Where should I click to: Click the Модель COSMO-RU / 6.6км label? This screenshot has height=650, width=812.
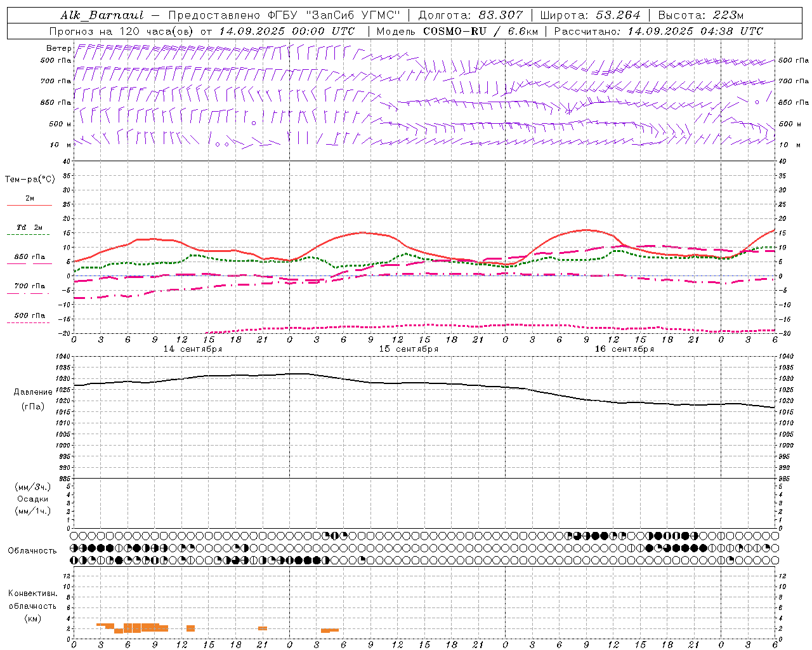click(457, 31)
